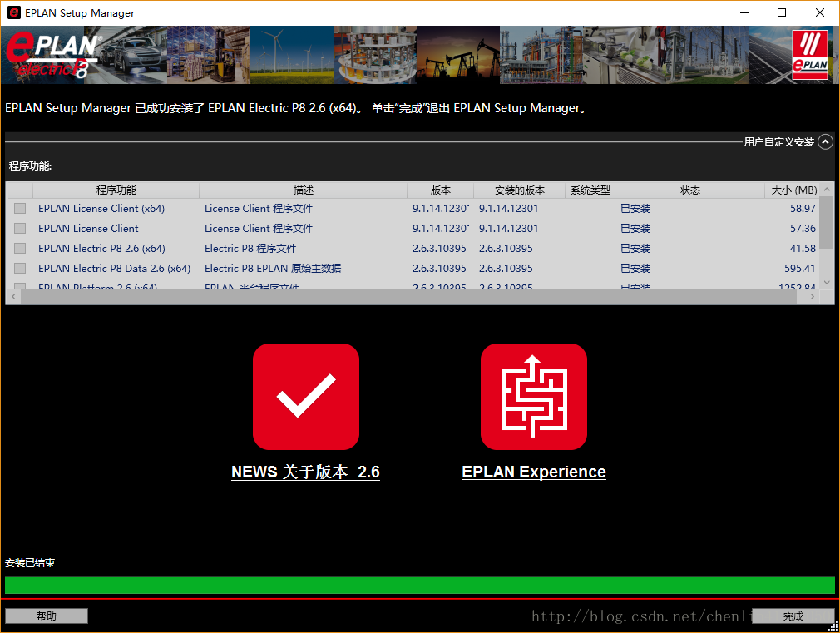The height and width of the screenshot is (633, 840).
Task: Toggle checkbox for EPLAN Electric P8 2.6 (x64)
Action: 20,249
